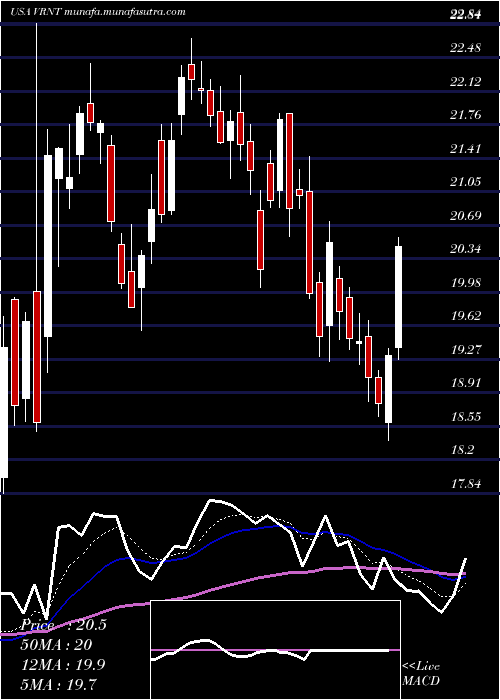Click the 22.48 price axis label

tap(466, 48)
